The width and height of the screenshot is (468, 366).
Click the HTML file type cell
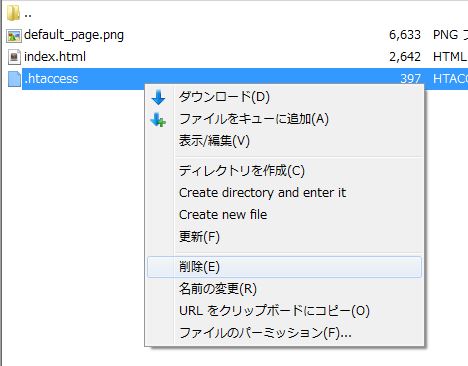(x=450, y=57)
